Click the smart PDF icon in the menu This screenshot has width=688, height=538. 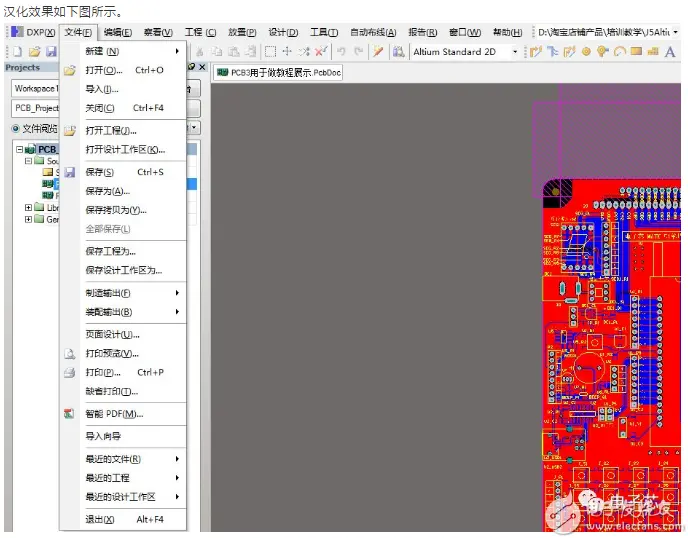(x=69, y=413)
